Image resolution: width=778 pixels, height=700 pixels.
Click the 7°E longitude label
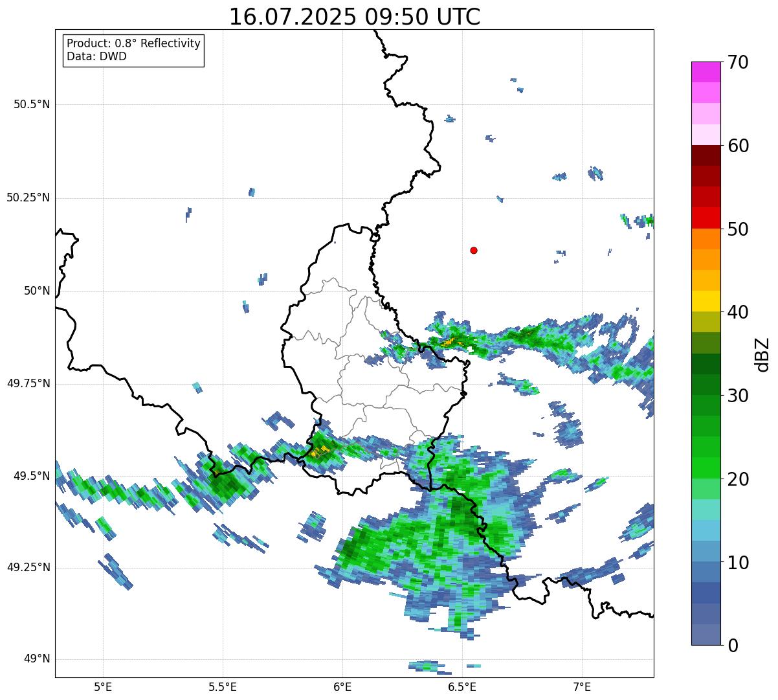tap(582, 686)
